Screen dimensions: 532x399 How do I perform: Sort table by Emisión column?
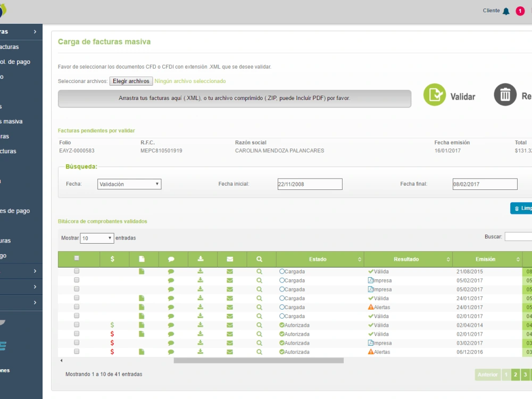[487, 259]
